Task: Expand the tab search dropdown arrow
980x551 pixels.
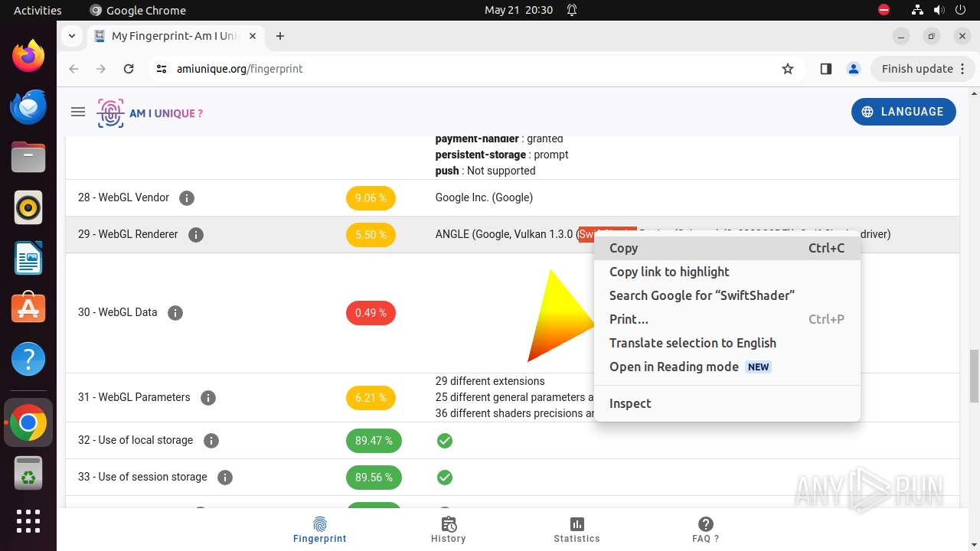Action: point(71,36)
